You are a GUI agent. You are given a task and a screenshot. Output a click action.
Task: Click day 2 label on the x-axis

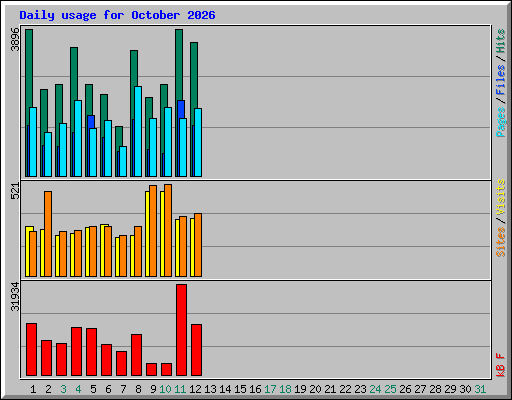tap(48, 389)
